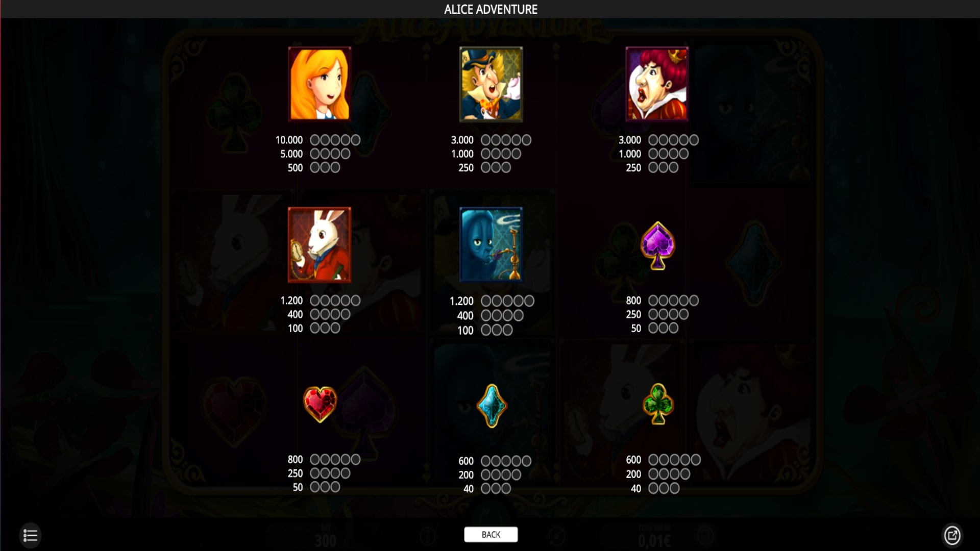Click the Alice Adventure title text

point(491,9)
